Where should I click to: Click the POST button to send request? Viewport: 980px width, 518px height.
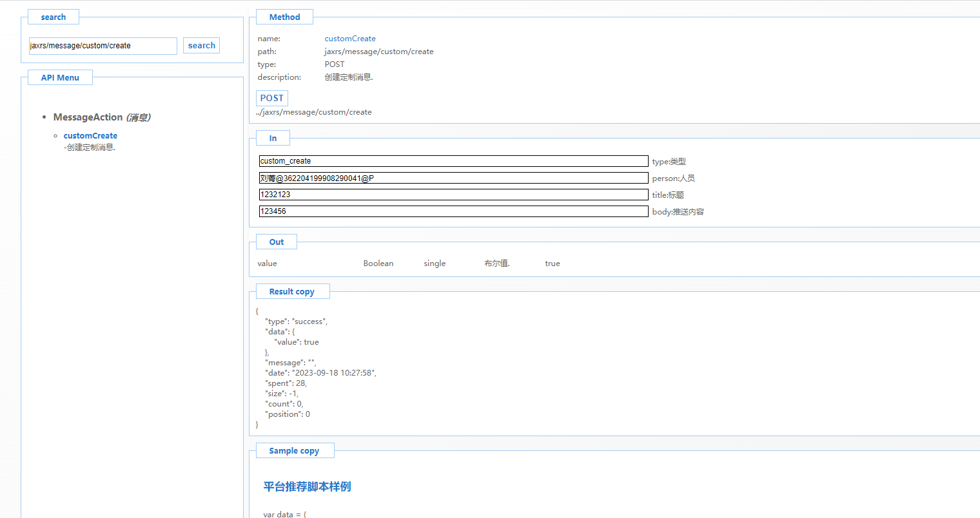(x=272, y=98)
